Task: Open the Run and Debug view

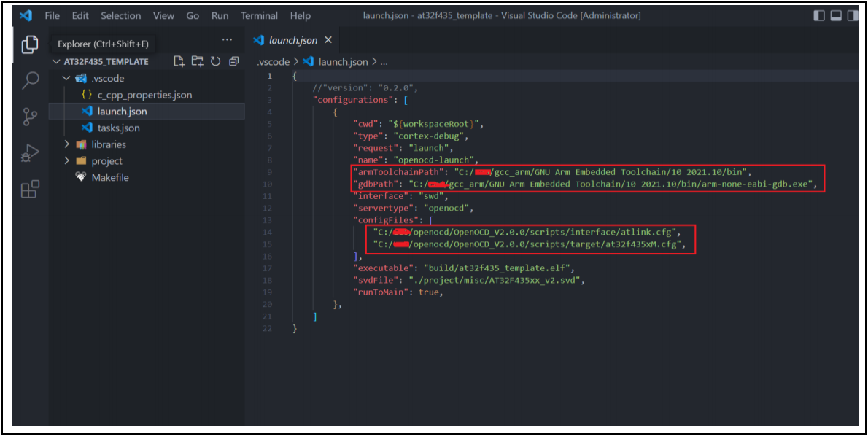Action: click(30, 153)
